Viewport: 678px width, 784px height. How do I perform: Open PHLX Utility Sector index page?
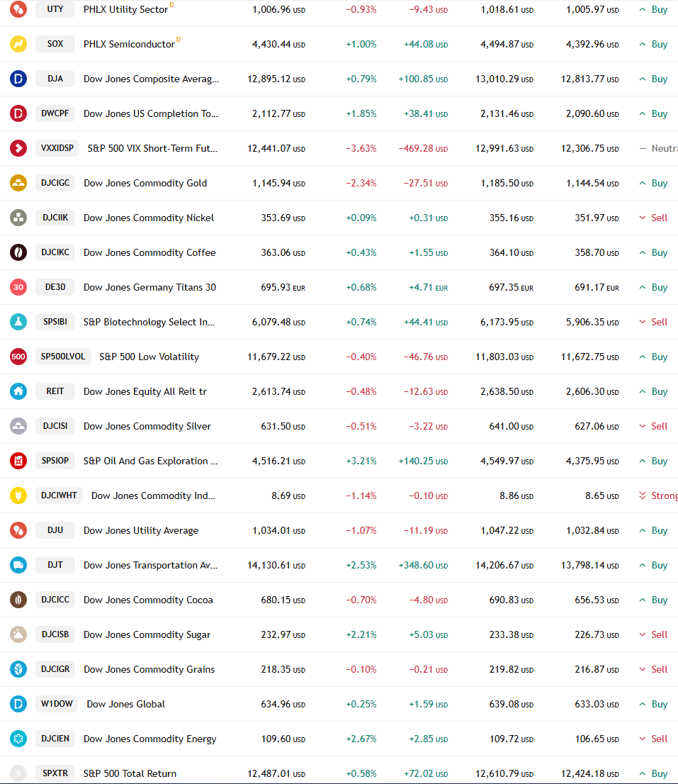coord(125,9)
